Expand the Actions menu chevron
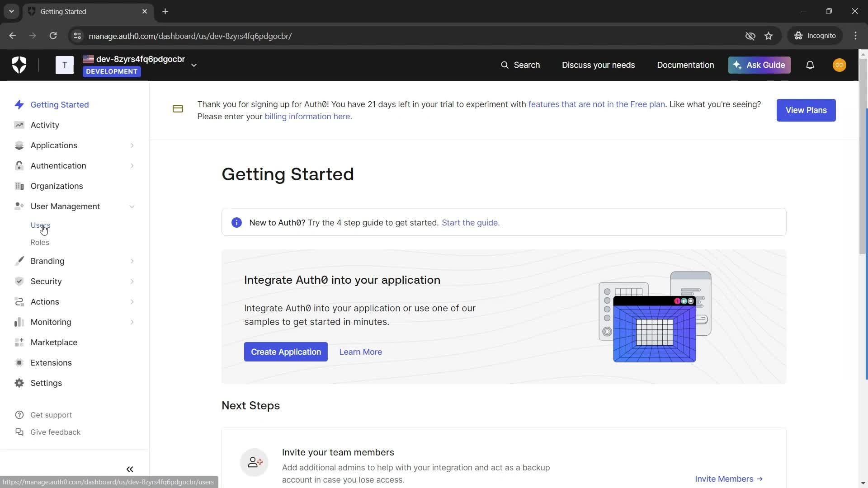The height and width of the screenshot is (488, 868). 132,302
